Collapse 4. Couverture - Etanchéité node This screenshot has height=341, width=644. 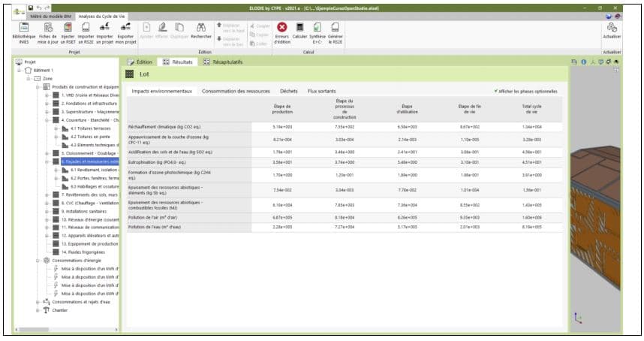(47, 120)
